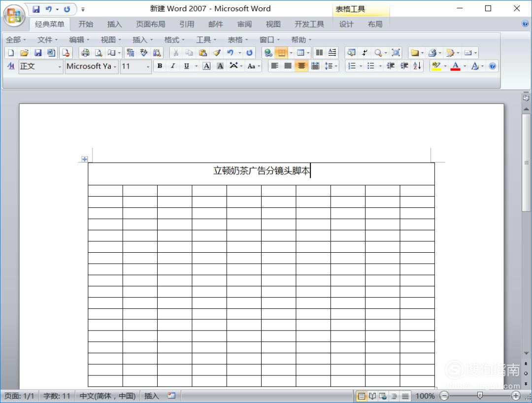The image size is (532, 403).
Task: Click the Columns layout icon
Action: pos(319,53)
